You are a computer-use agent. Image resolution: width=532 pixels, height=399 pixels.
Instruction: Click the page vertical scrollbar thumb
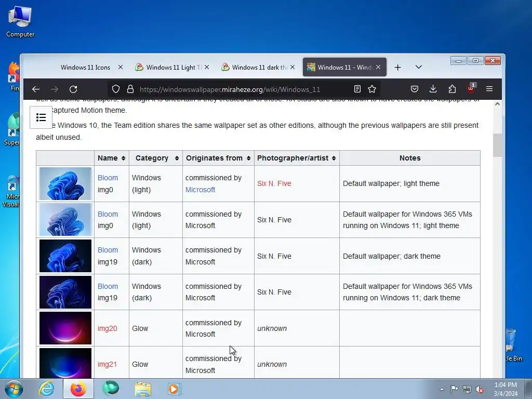coord(497,145)
